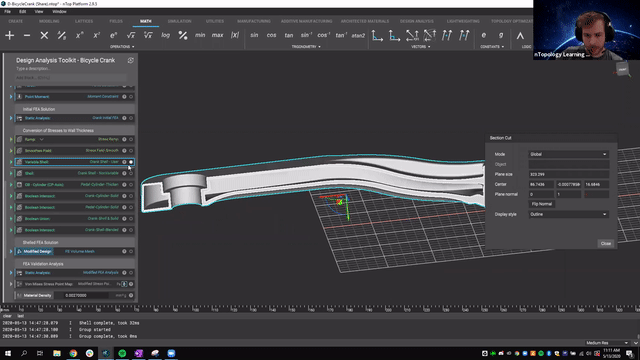Toggle visibility of the Ramp block
The height and width of the screenshot is (360, 640).
tap(131, 140)
